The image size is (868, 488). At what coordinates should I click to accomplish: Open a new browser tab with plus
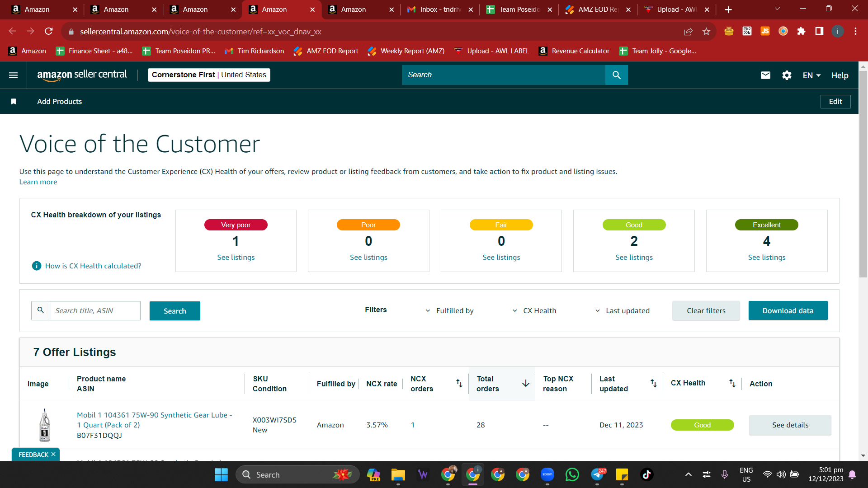tap(728, 9)
